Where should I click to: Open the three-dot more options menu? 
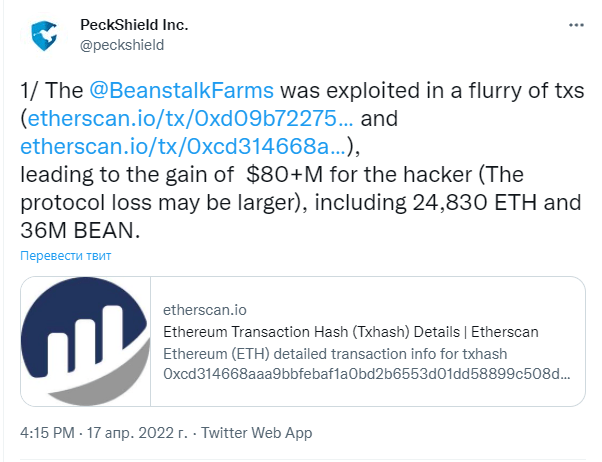(x=576, y=25)
